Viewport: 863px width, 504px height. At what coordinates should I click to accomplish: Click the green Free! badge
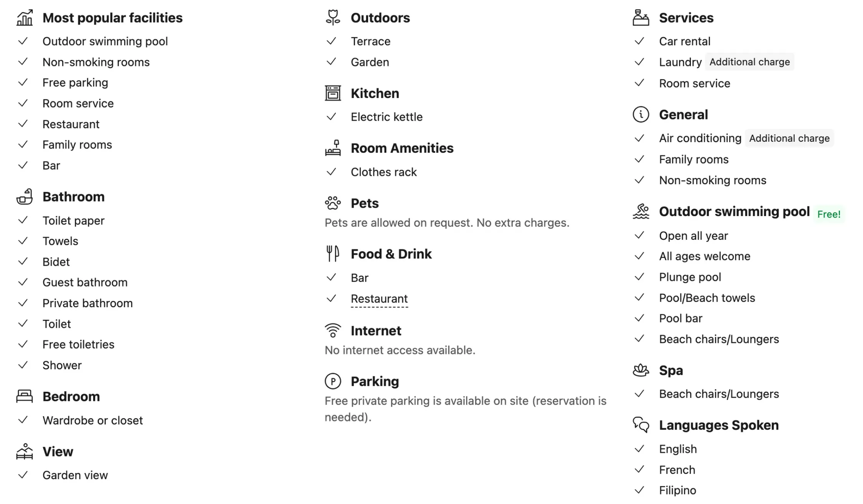(x=828, y=214)
